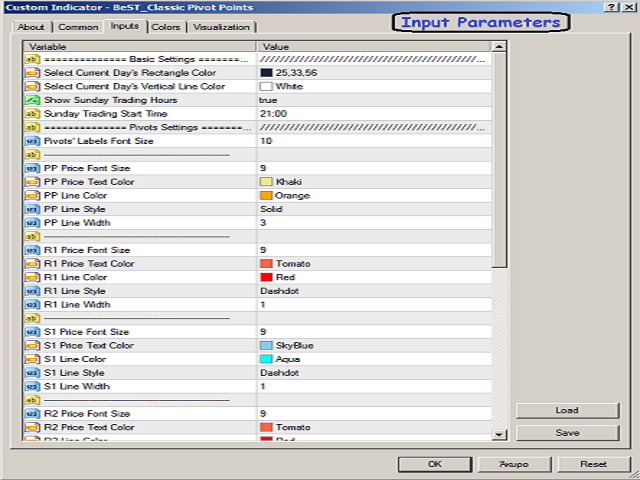Click the Reset button
640x480 pixels.
point(593,464)
